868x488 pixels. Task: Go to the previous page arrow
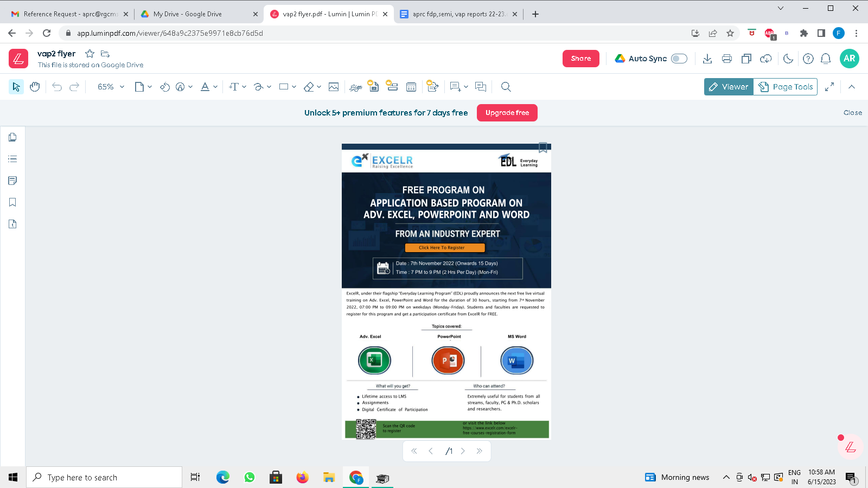[431, 451]
